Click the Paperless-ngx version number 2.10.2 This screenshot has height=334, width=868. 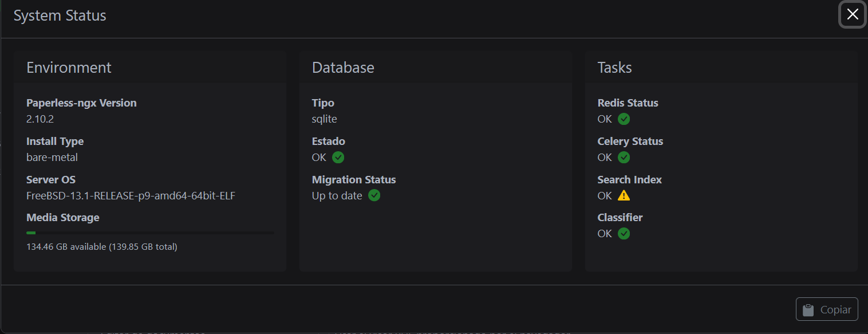point(40,119)
